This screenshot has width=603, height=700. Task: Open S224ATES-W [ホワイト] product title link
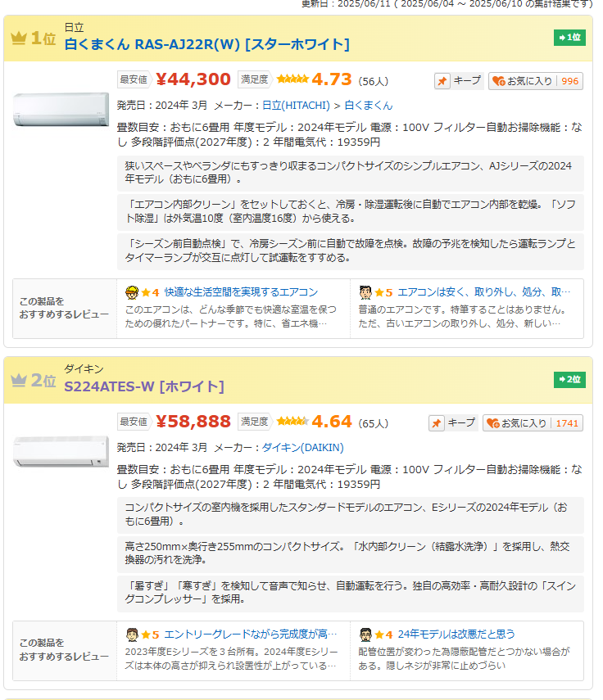point(144,386)
